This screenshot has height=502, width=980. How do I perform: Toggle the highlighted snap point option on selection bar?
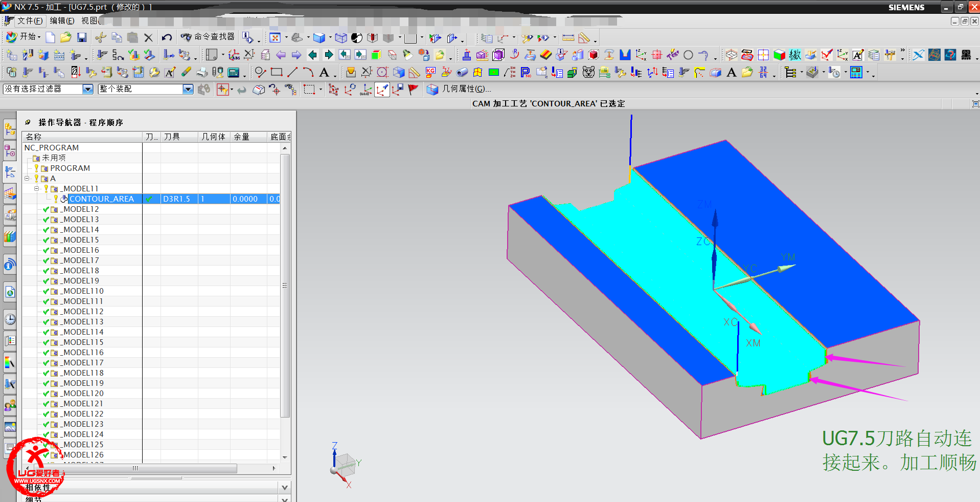382,90
